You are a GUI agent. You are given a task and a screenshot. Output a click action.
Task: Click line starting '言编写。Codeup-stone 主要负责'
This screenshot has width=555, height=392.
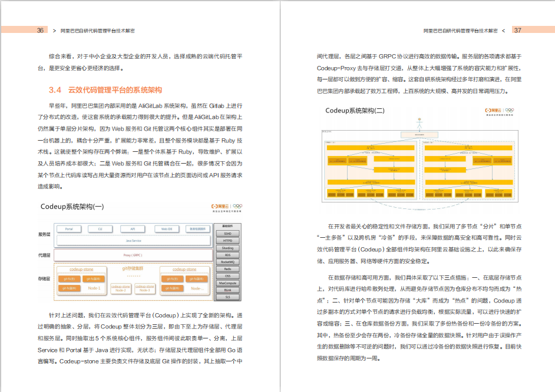click(140, 361)
